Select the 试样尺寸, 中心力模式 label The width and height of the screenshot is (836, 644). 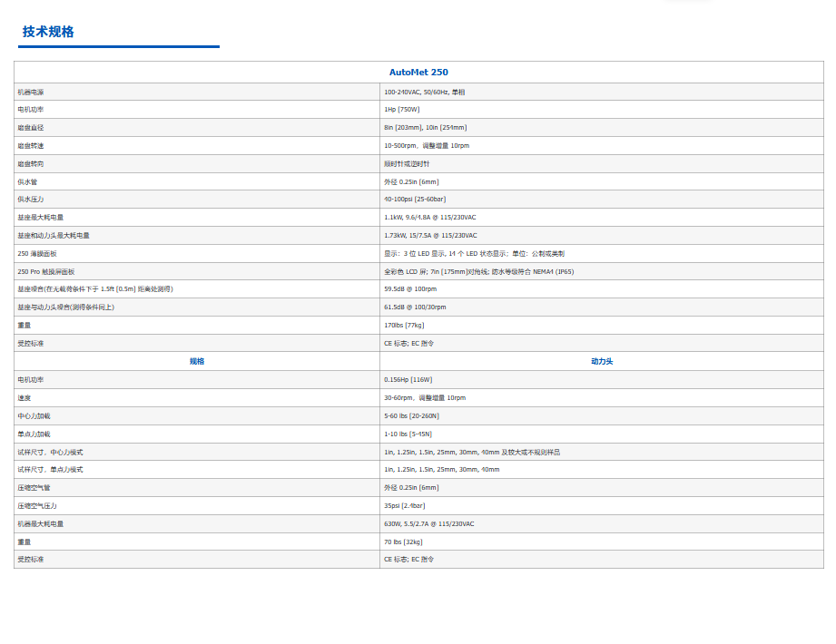tap(50, 453)
